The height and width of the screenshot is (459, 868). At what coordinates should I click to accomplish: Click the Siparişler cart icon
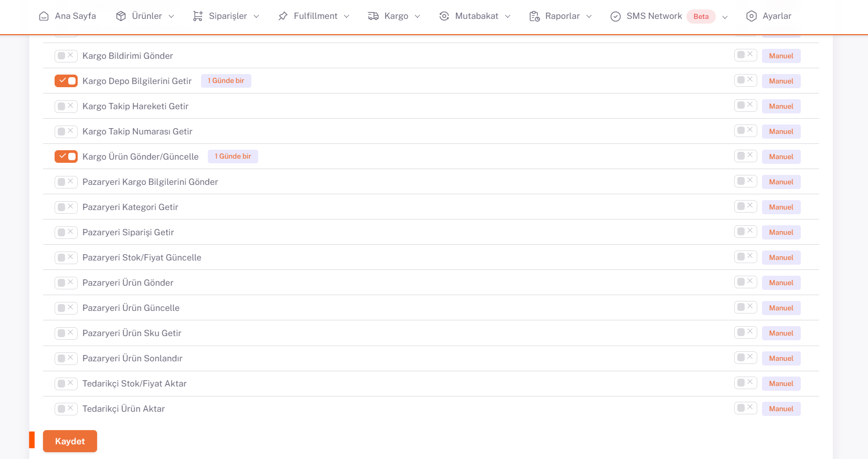198,16
